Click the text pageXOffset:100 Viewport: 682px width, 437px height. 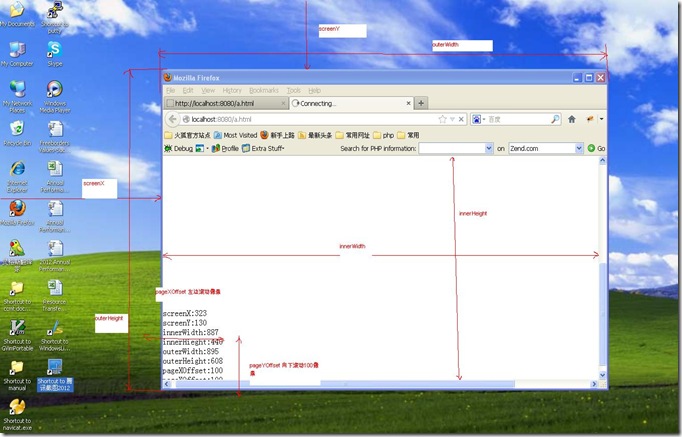coord(193,370)
